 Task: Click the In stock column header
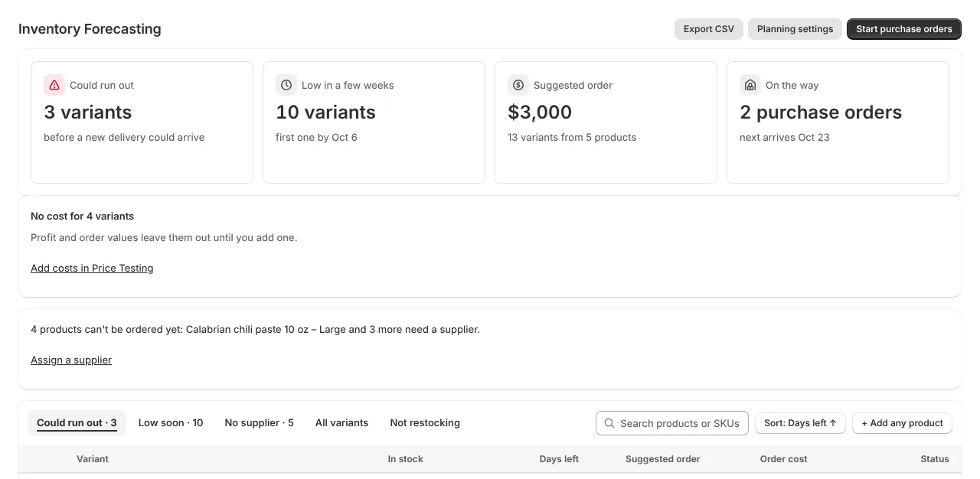click(x=405, y=459)
